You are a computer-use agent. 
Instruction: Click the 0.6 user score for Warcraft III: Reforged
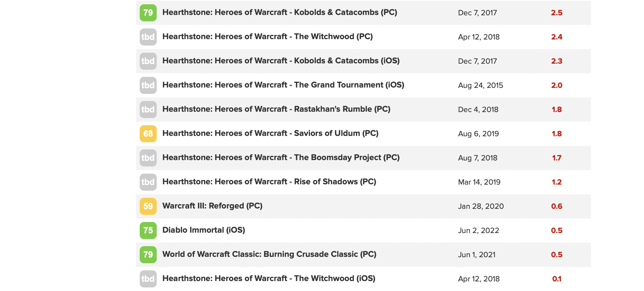[557, 206]
